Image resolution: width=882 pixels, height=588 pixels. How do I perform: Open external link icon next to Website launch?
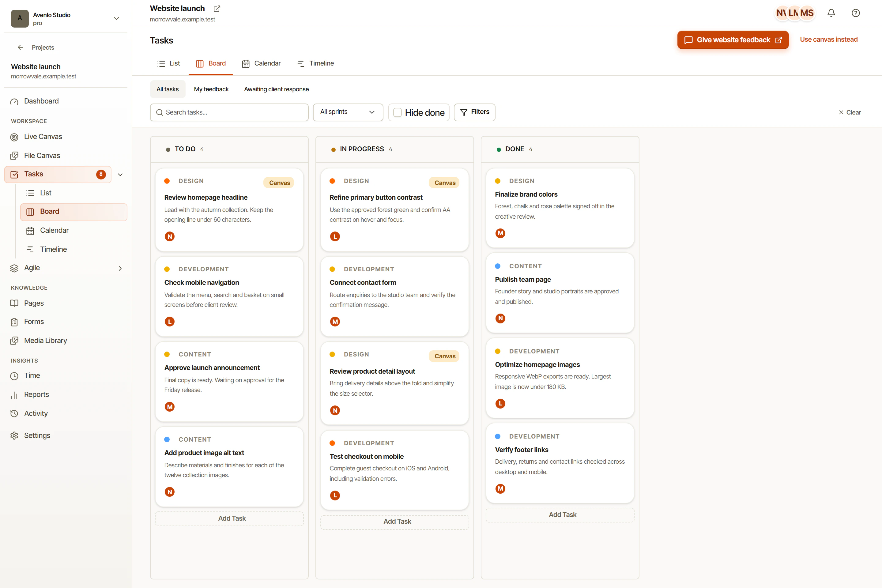tap(217, 9)
